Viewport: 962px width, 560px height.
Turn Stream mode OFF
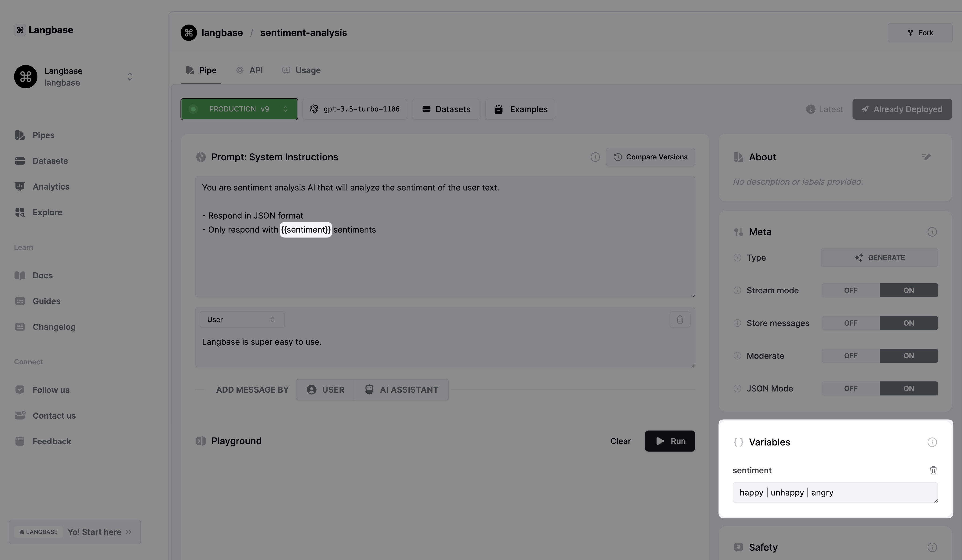click(x=850, y=290)
